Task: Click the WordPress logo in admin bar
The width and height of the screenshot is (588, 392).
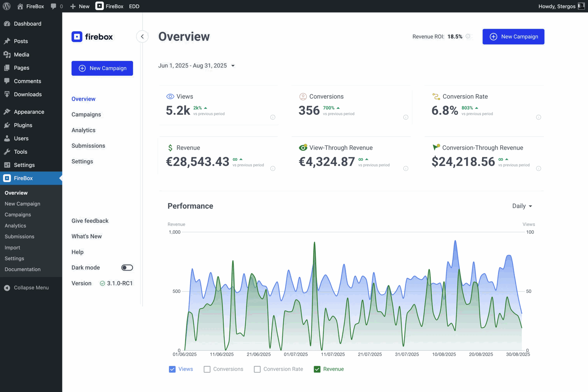Action: (7, 6)
